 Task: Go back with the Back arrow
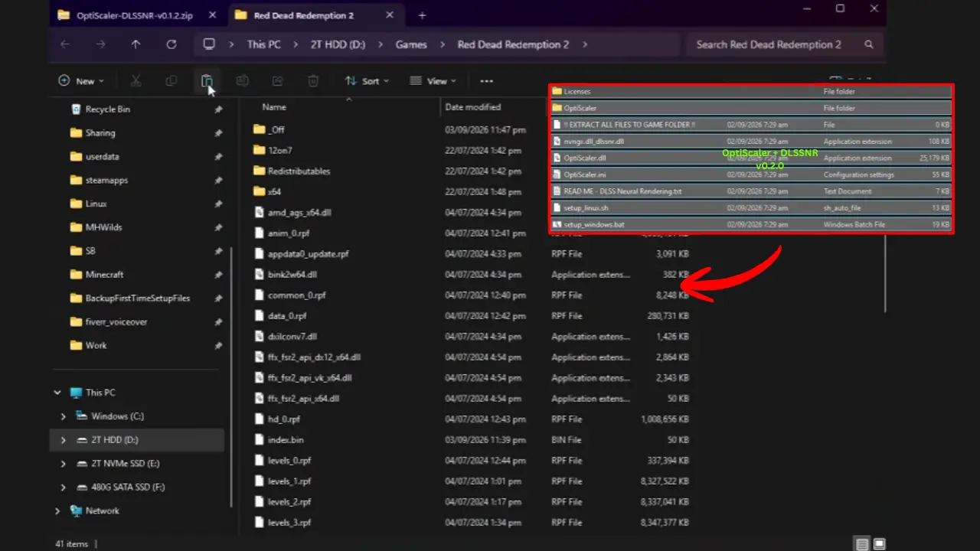(x=65, y=44)
